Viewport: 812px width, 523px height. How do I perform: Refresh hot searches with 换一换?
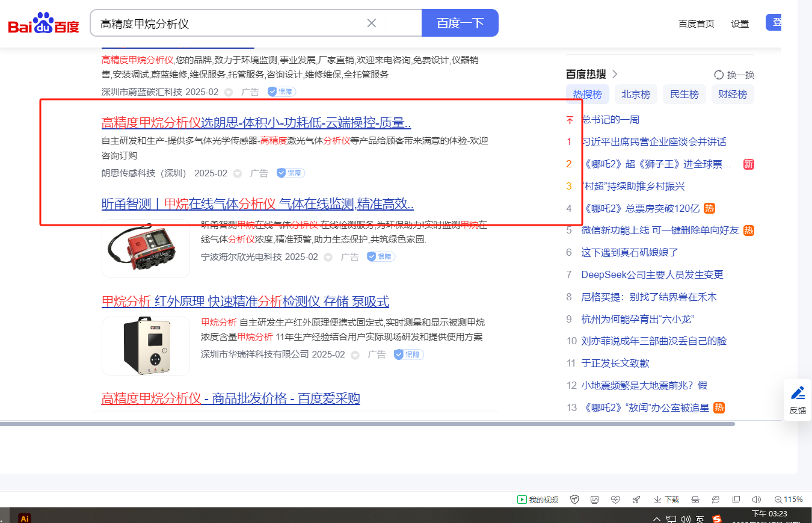coord(734,75)
